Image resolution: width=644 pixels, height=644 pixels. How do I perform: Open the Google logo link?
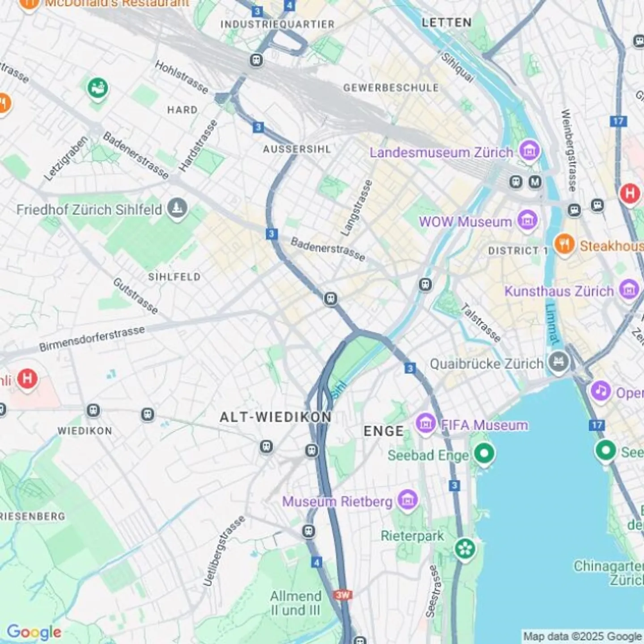click(34, 632)
